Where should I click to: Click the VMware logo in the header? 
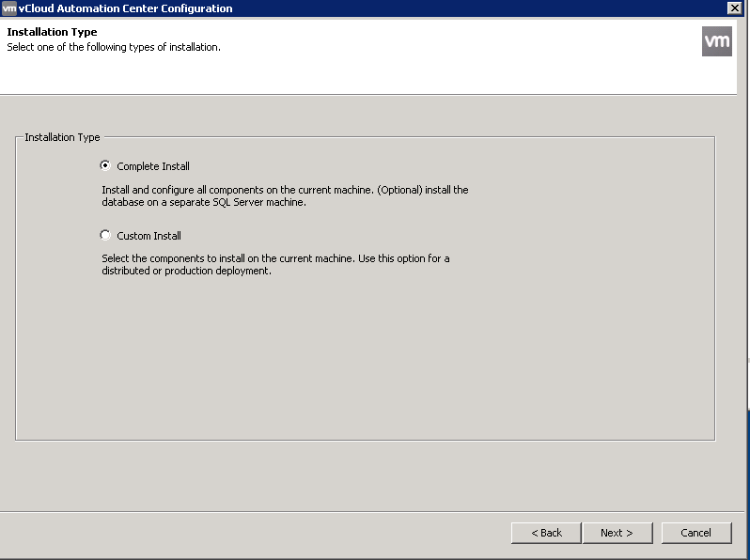[x=716, y=41]
